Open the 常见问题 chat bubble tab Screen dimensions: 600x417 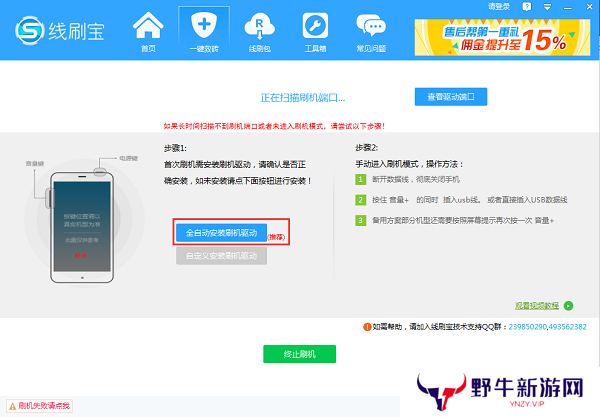(x=371, y=32)
